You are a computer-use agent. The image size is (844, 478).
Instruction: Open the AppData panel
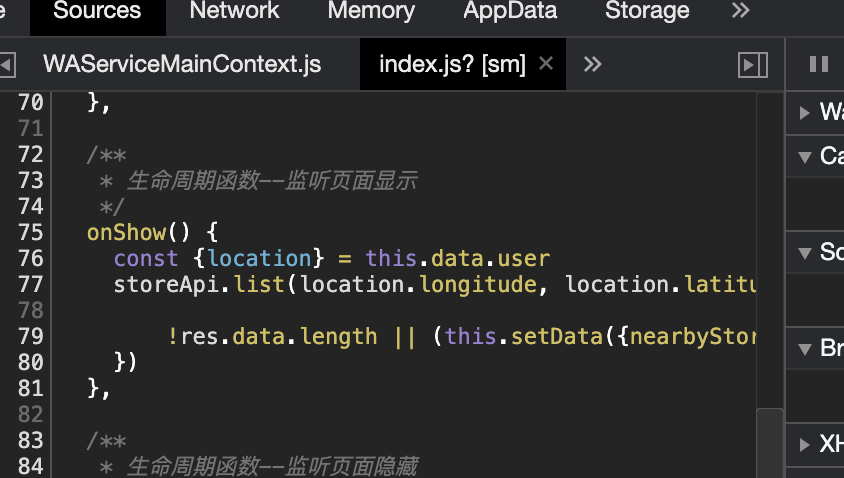tap(510, 12)
